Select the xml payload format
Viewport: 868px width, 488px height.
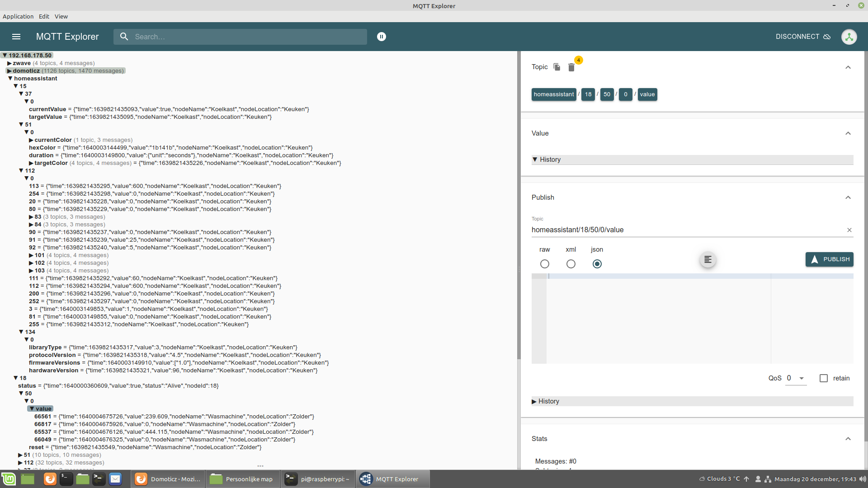pyautogui.click(x=571, y=264)
